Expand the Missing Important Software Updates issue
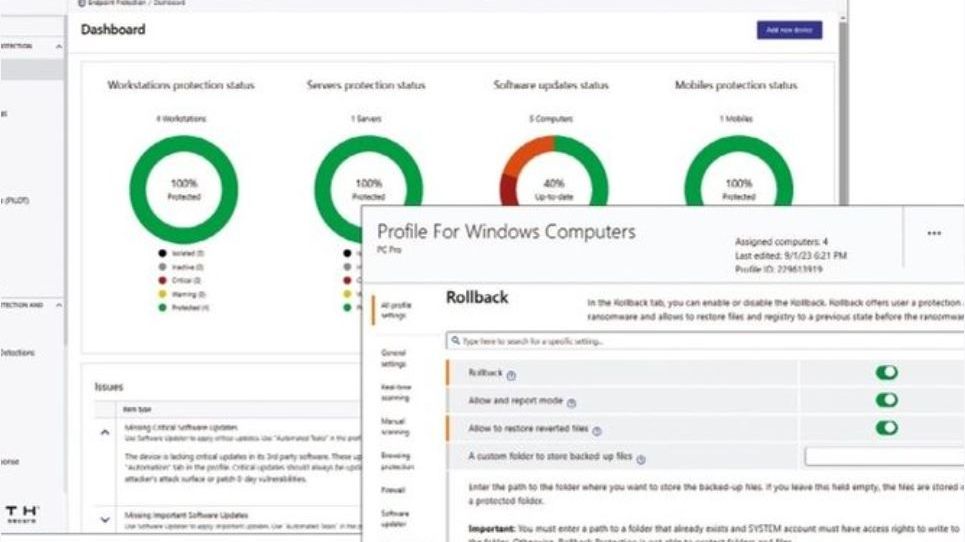965x542 pixels. point(105,520)
